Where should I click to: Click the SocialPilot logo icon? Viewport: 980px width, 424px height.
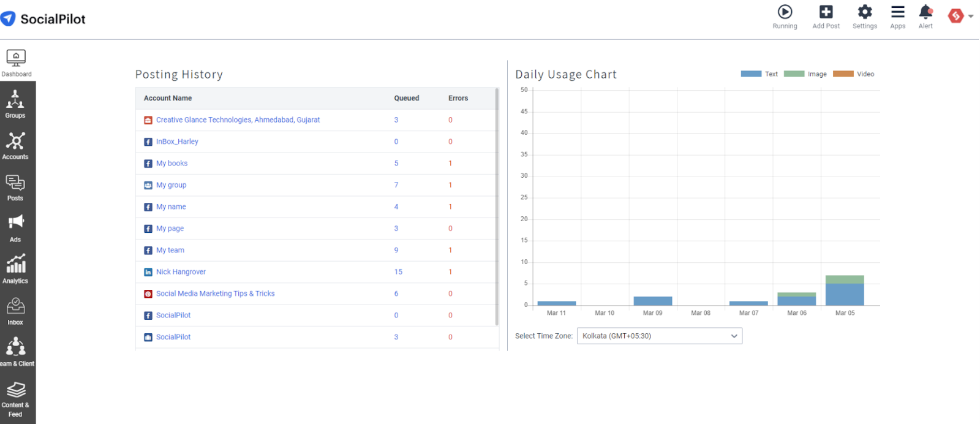(8, 19)
